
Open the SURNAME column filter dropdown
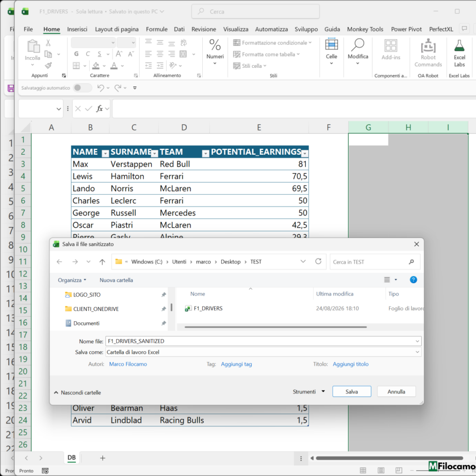[154, 153]
